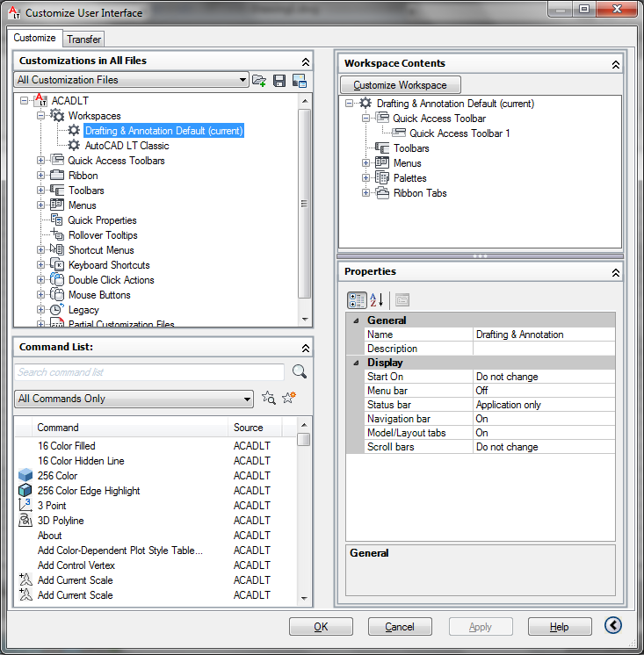Click the search magnifier icon in Command List

click(300, 371)
